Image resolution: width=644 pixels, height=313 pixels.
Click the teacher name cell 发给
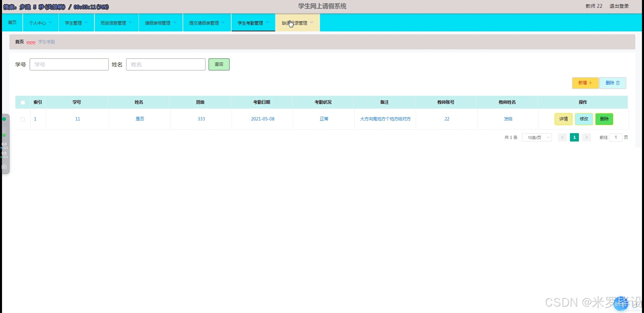click(x=508, y=119)
